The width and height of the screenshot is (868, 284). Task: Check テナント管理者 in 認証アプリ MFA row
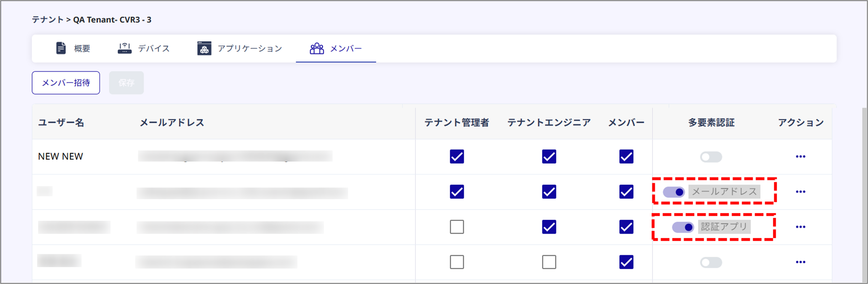[x=457, y=227]
